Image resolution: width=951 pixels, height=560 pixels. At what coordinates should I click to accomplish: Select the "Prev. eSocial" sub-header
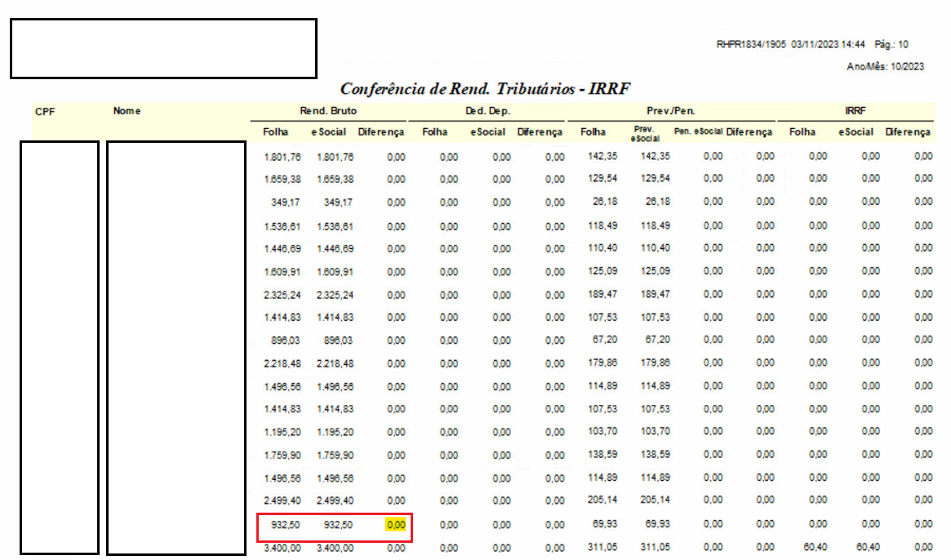point(644,132)
